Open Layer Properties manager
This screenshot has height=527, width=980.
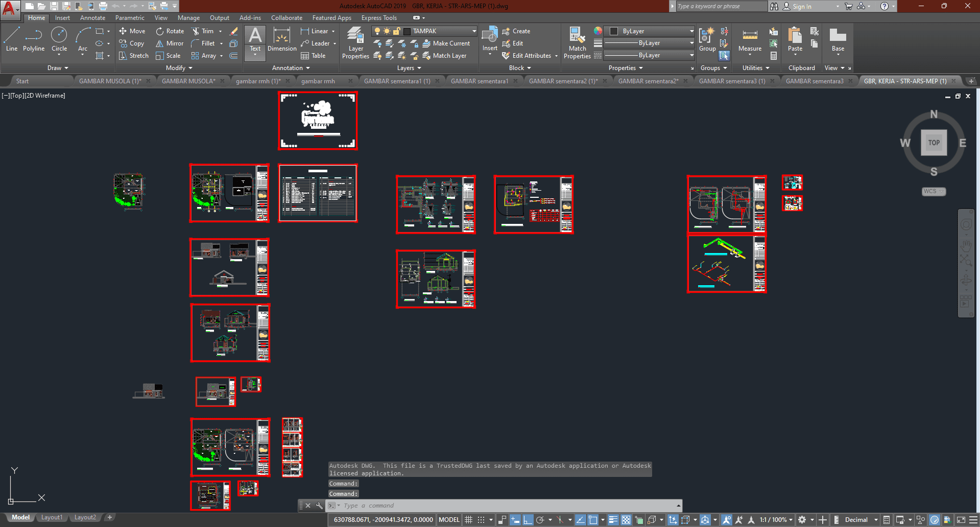(355, 43)
